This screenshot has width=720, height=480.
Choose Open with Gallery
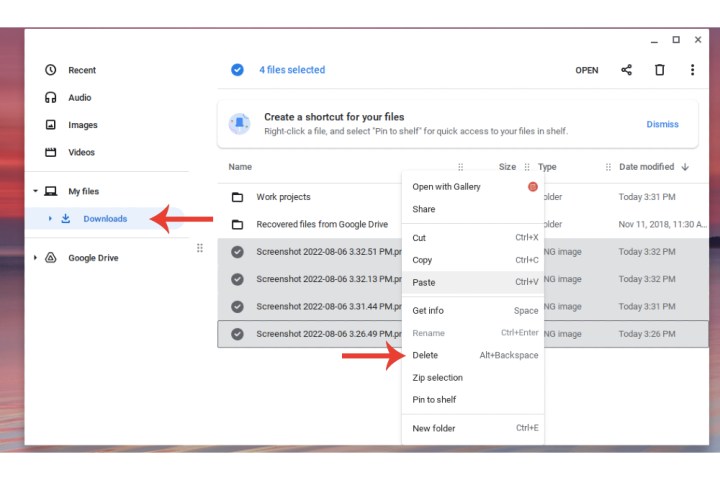tap(473, 186)
